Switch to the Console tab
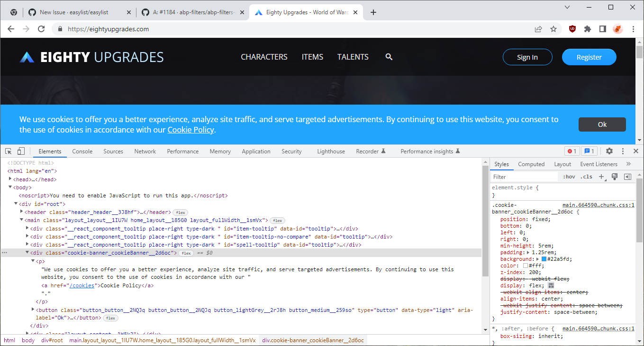644x346 pixels. point(82,151)
